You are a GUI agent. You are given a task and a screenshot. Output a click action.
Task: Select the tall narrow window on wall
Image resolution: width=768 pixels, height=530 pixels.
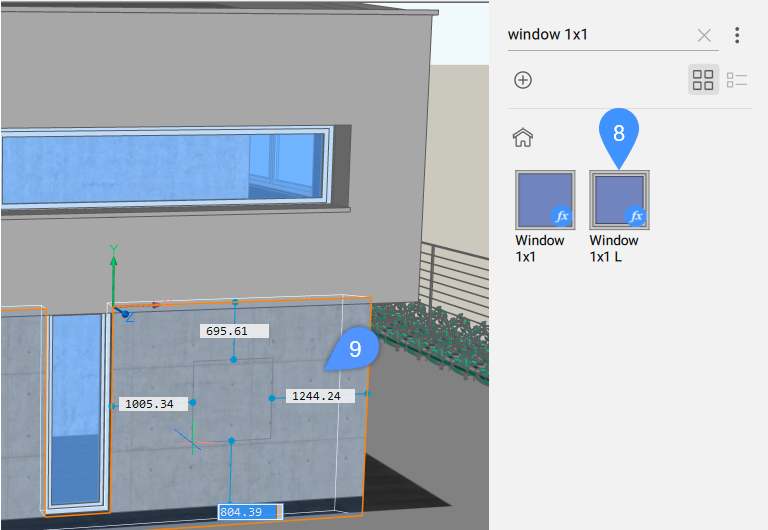click(77, 410)
